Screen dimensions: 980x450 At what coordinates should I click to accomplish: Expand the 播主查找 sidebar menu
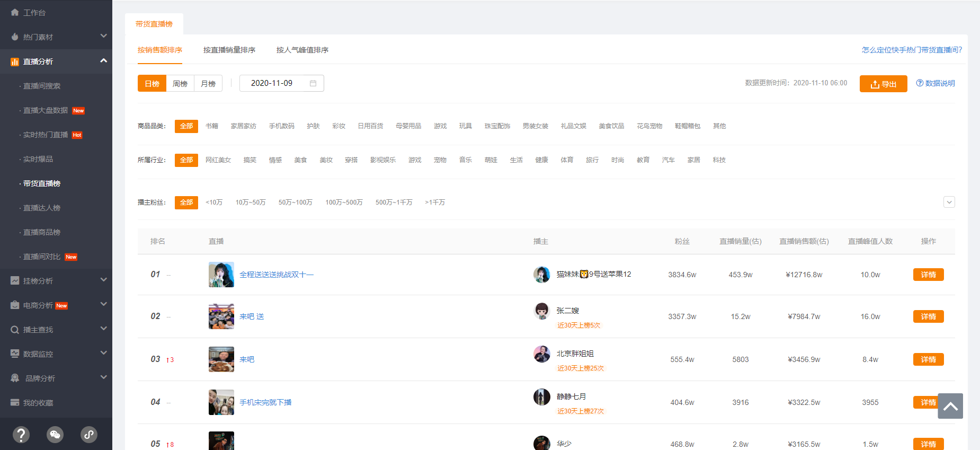(104, 329)
